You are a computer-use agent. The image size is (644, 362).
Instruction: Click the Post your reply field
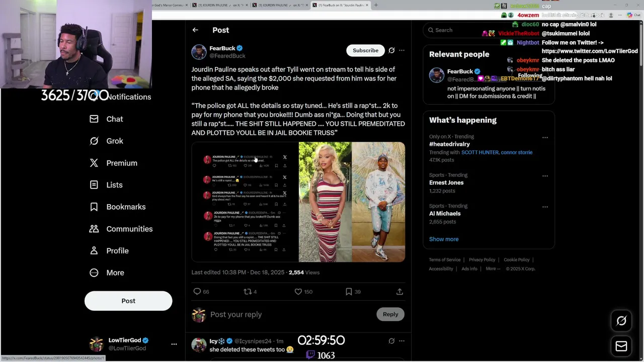tap(289, 314)
